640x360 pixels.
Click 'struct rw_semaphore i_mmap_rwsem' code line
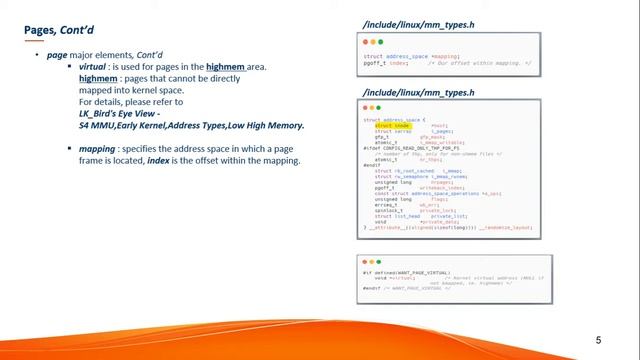(421, 177)
